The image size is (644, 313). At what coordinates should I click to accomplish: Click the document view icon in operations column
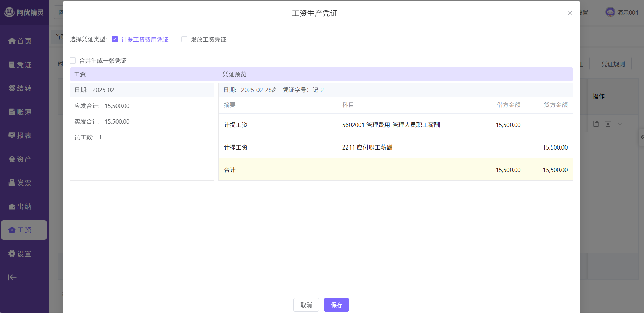click(x=596, y=124)
